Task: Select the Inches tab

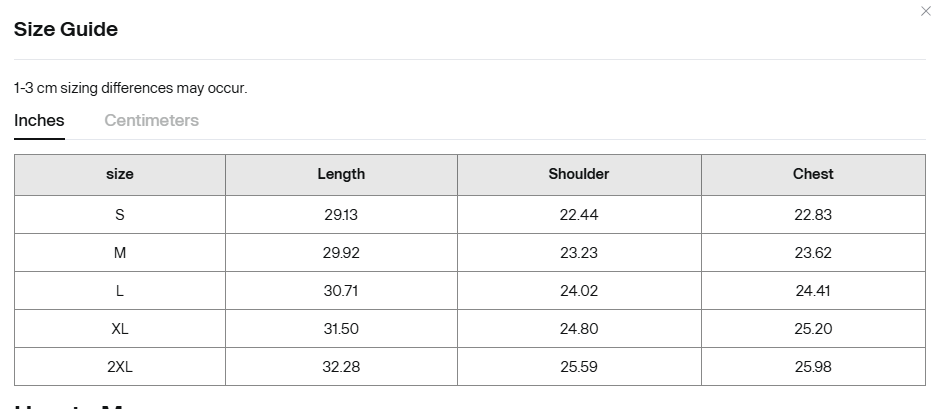Action: (x=39, y=120)
